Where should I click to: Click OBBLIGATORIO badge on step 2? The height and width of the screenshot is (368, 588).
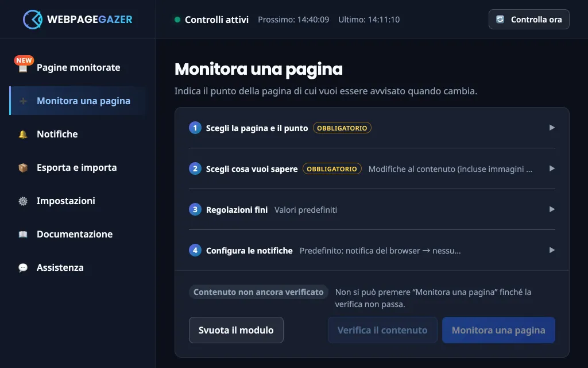pyautogui.click(x=332, y=168)
